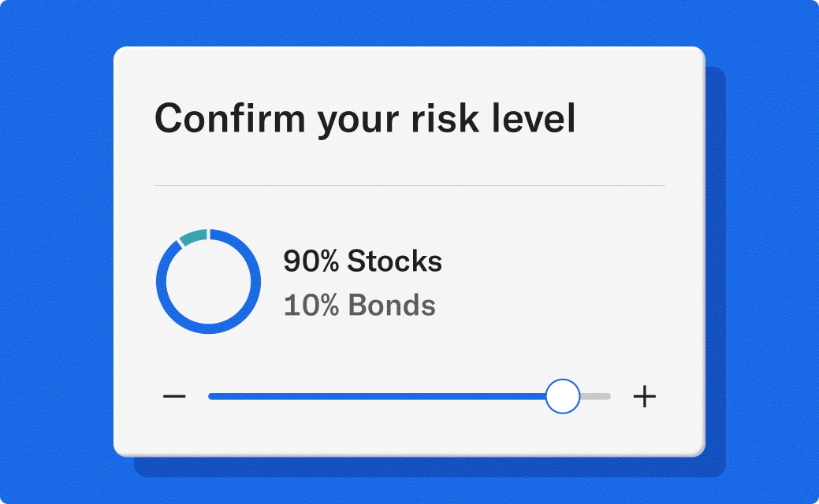This screenshot has height=504, width=819.
Task: Click the top edge of the card
Action: coord(409,49)
